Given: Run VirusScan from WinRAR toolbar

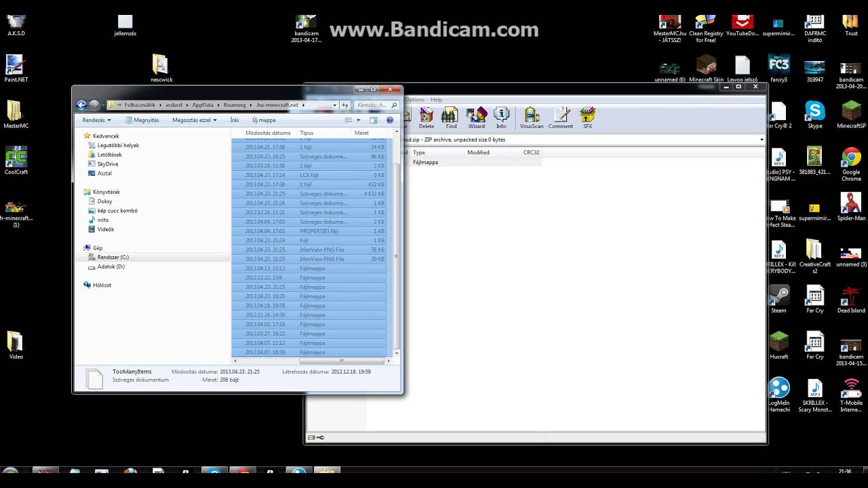Looking at the screenshot, I should (x=532, y=118).
